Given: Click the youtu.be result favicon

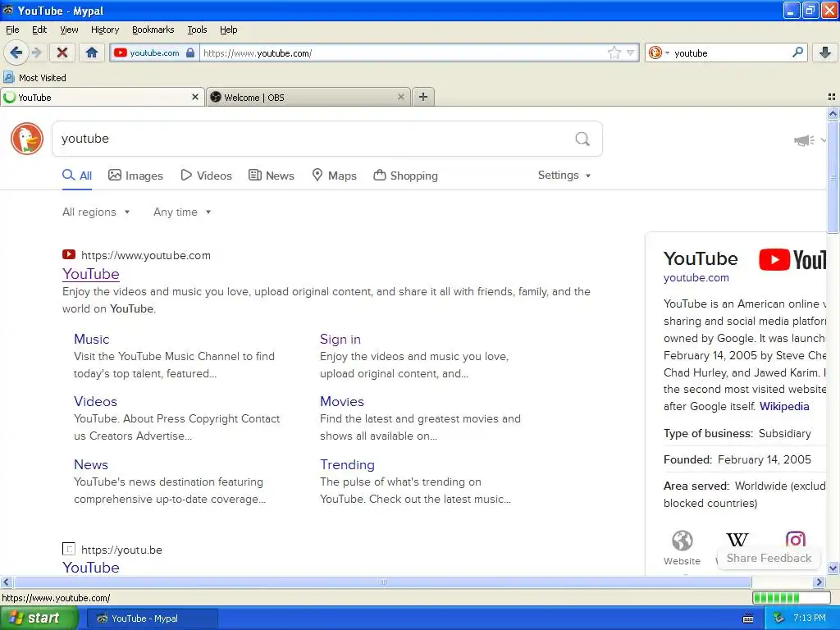Looking at the screenshot, I should click(x=69, y=549).
